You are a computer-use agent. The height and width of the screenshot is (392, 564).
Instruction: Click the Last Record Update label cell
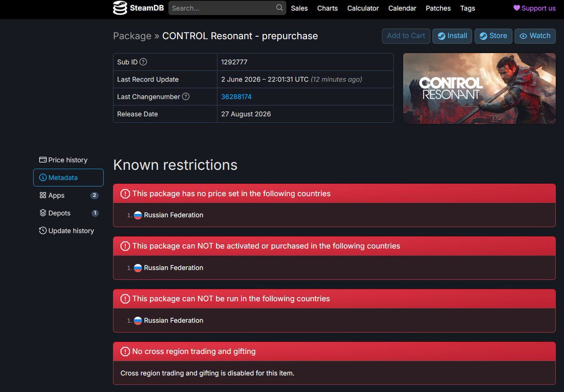(x=165, y=79)
